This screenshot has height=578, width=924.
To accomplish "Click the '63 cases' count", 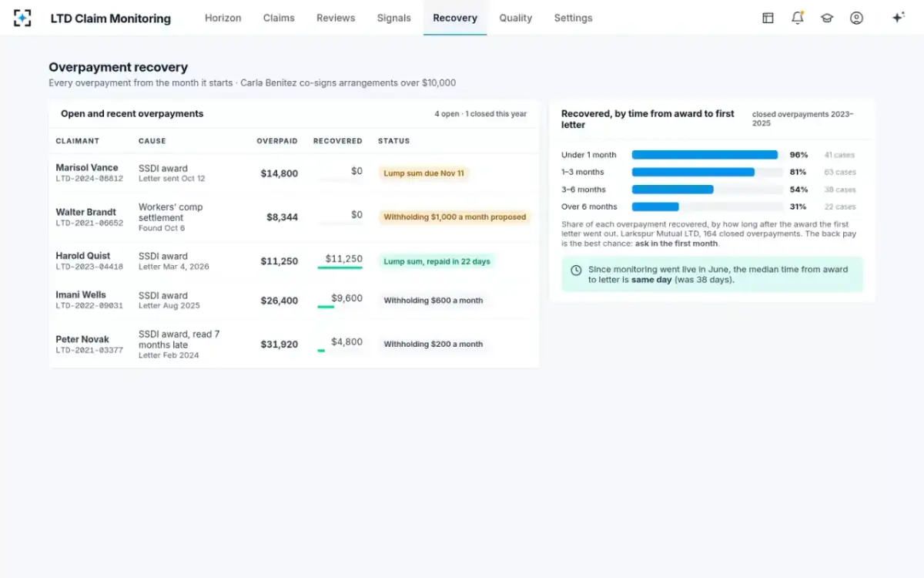I will pyautogui.click(x=840, y=172).
